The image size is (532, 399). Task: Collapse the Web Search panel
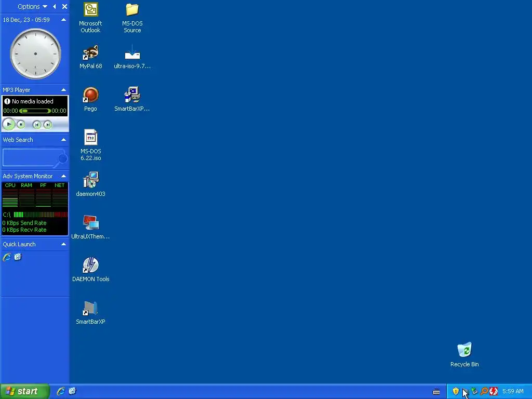tap(63, 140)
